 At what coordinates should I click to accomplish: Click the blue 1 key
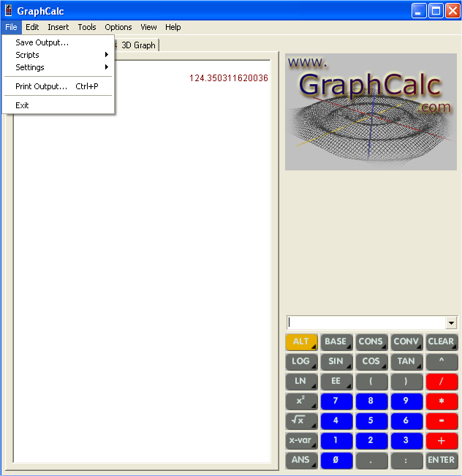[x=336, y=441]
